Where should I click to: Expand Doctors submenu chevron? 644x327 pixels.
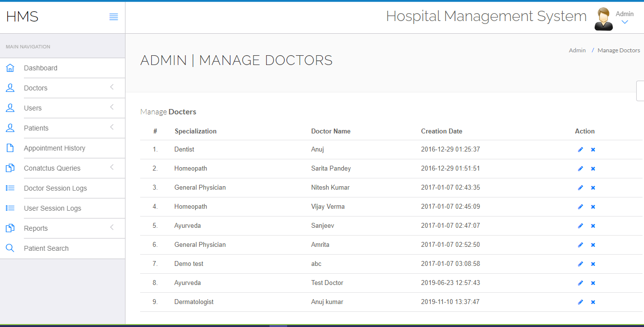pos(112,87)
